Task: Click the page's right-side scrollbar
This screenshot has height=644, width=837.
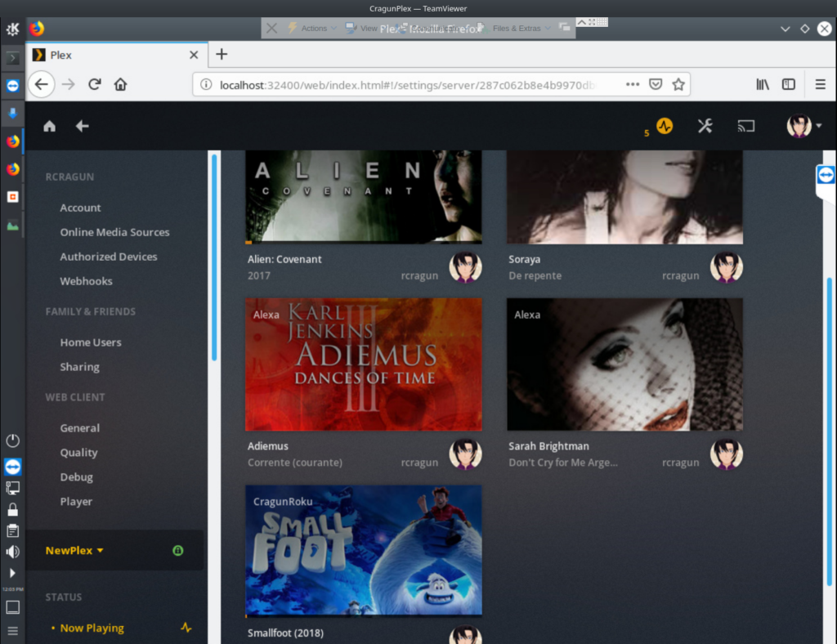Action: (830, 432)
